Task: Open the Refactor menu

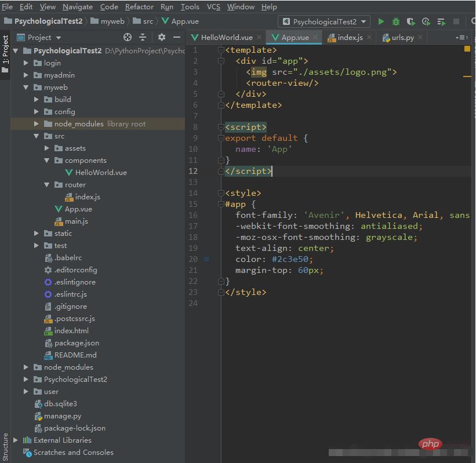Action: (139, 7)
